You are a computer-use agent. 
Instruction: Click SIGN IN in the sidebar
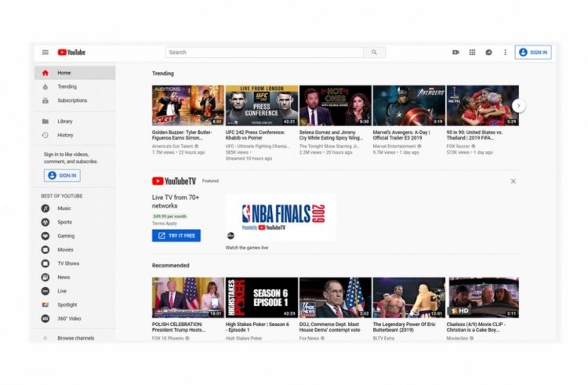pyautogui.click(x=62, y=176)
